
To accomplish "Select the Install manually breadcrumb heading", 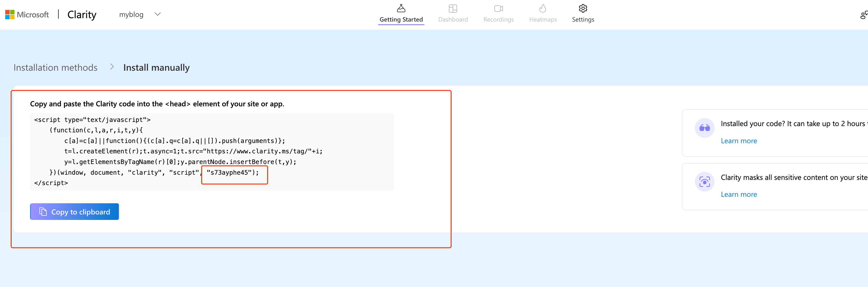I will pyautogui.click(x=156, y=68).
